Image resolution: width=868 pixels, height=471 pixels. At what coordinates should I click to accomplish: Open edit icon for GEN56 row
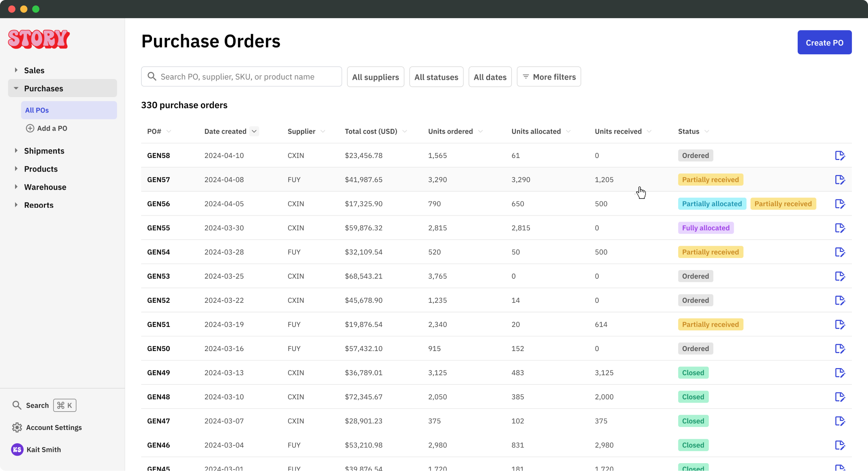pos(840,204)
